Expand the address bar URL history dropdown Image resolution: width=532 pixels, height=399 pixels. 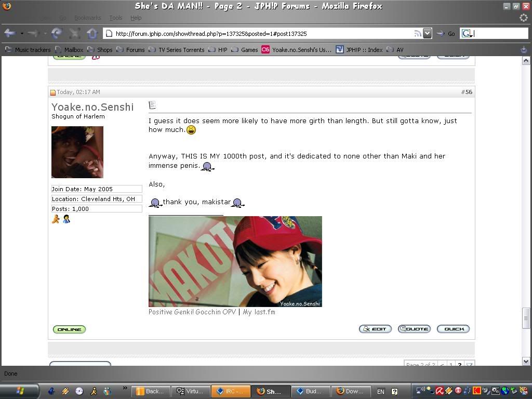pyautogui.click(x=428, y=33)
